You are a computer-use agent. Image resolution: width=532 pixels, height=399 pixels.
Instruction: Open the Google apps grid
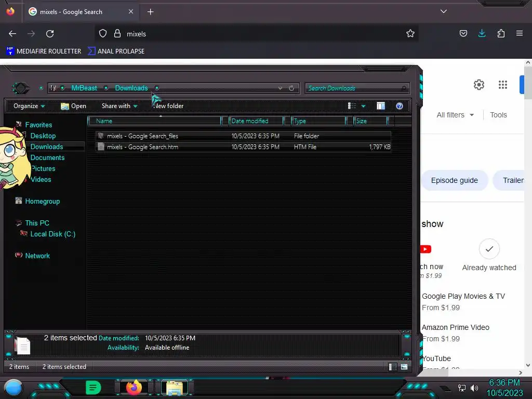[503, 85]
